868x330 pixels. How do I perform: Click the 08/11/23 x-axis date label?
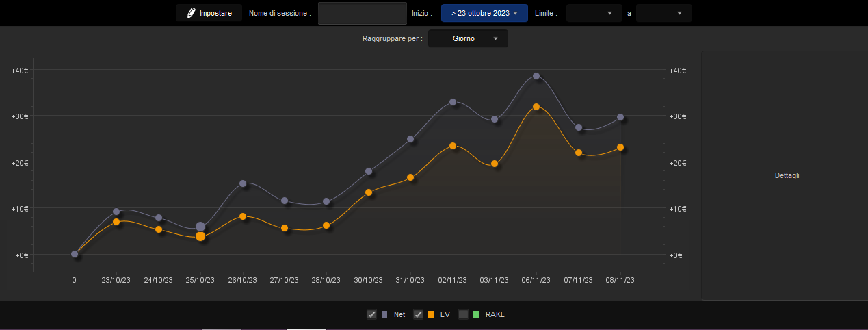(620, 280)
